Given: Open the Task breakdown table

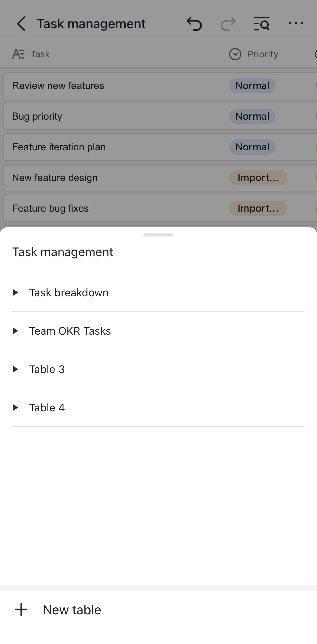Looking at the screenshot, I should pos(69,292).
